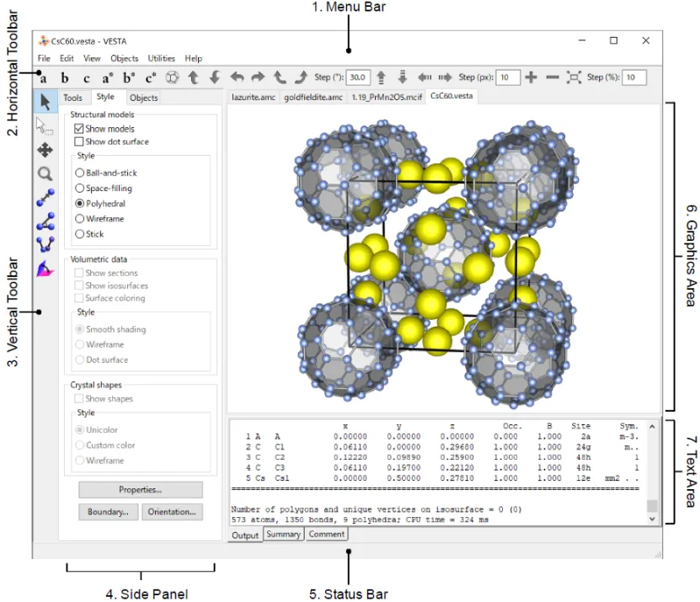Screen dimensions: 700x602
Task: Enable Show dot surface checkbox
Action: click(79, 141)
